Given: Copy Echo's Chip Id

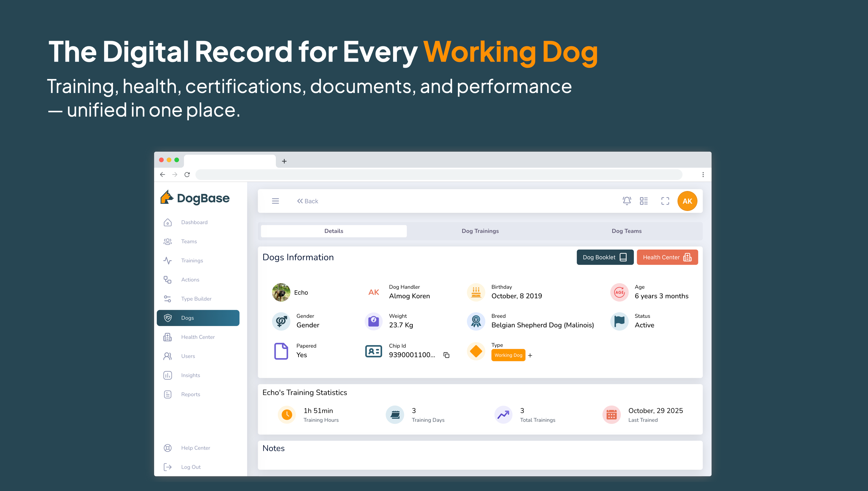Looking at the screenshot, I should (446, 355).
